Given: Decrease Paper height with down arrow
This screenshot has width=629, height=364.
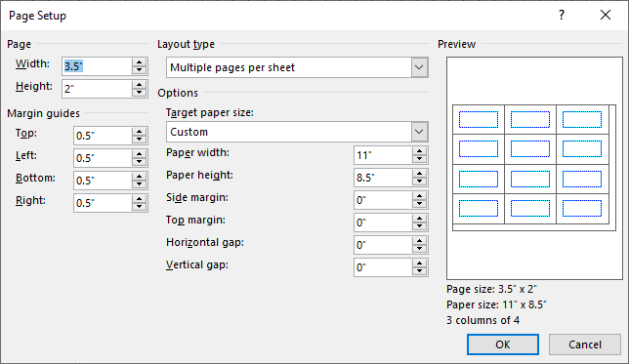Looking at the screenshot, I should click(419, 182).
